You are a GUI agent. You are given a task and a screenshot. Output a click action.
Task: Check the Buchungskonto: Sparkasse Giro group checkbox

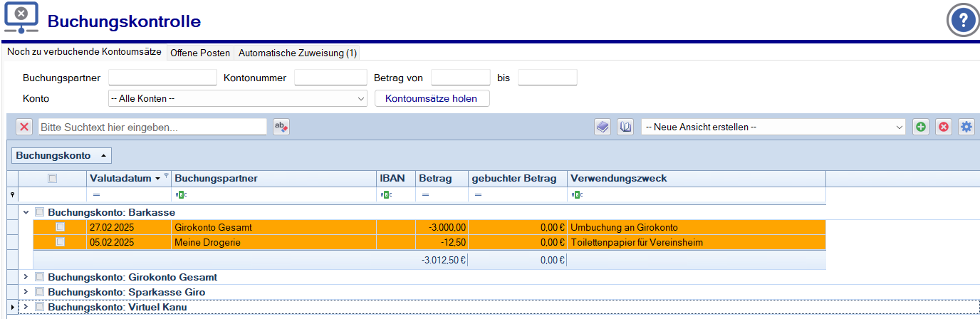coord(40,292)
